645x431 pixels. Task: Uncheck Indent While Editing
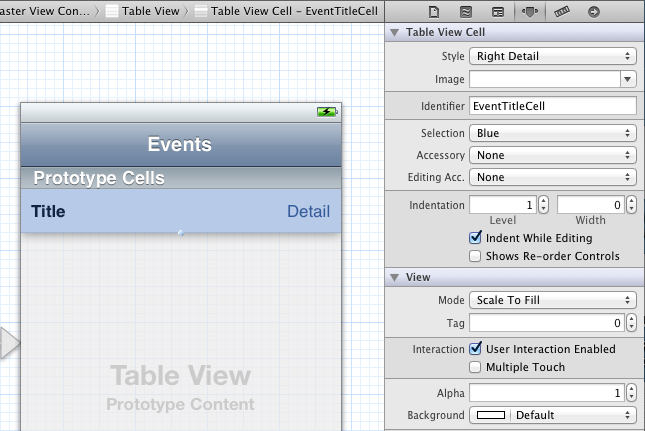[476, 238]
